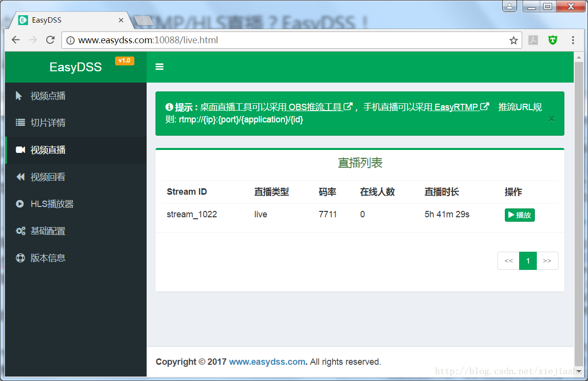Play stream_1022 with the 播放 button
The image size is (588, 381).
click(x=520, y=215)
